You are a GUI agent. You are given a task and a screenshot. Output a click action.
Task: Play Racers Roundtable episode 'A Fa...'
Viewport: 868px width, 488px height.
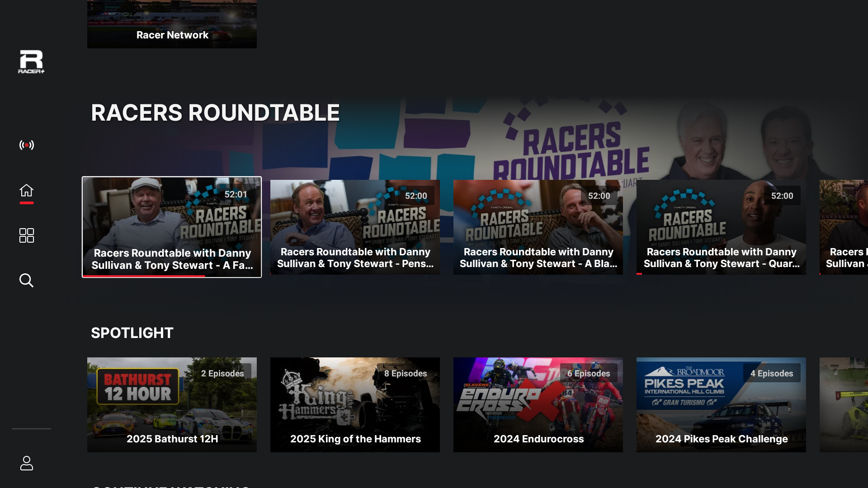click(172, 227)
